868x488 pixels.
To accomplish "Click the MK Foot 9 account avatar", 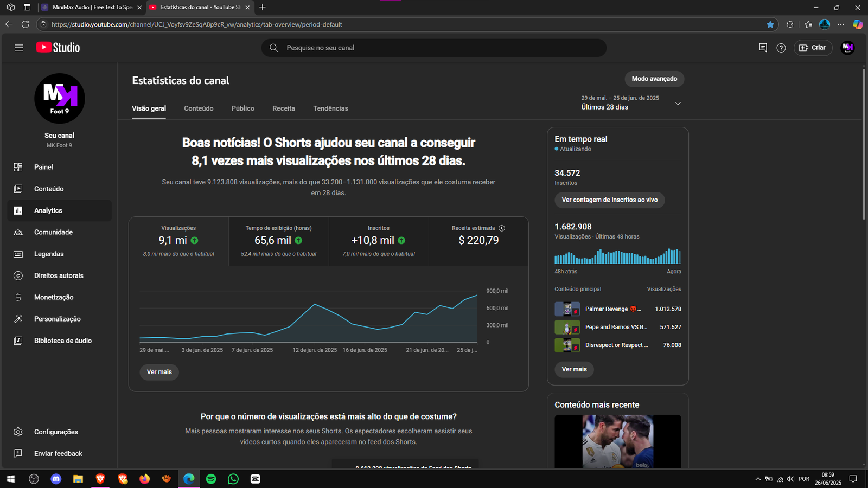I will [x=847, y=48].
